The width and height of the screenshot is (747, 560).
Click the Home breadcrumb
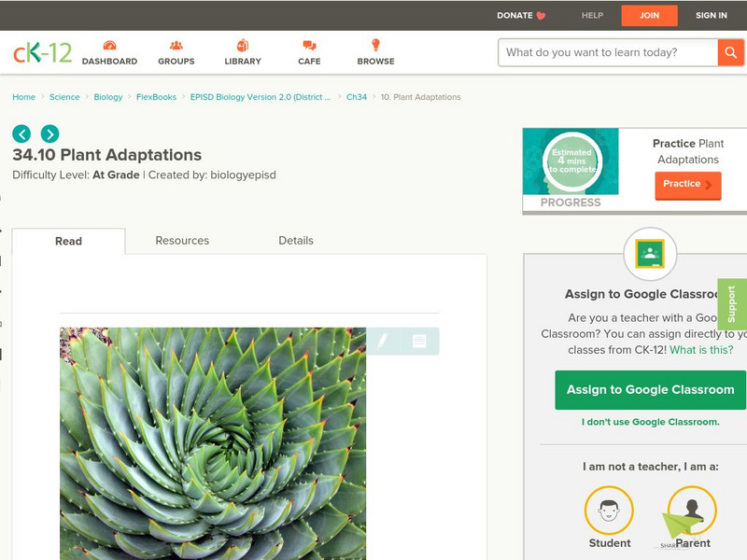pos(24,97)
